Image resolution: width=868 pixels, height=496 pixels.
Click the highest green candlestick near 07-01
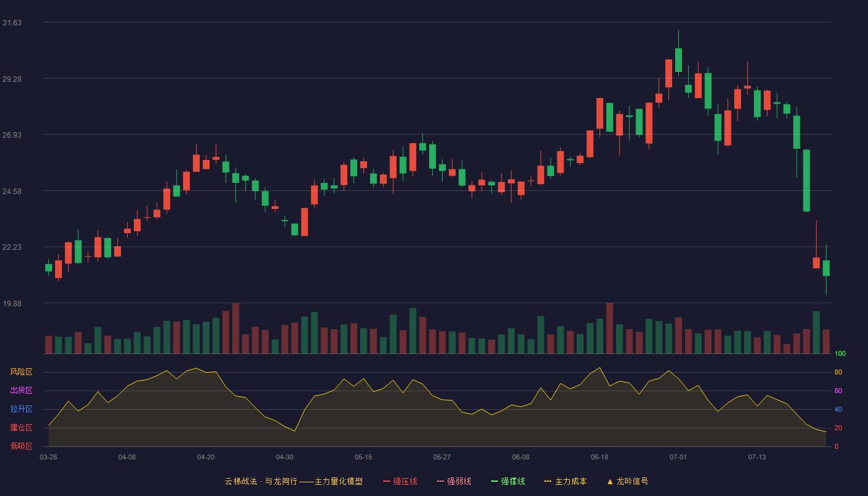pos(679,60)
